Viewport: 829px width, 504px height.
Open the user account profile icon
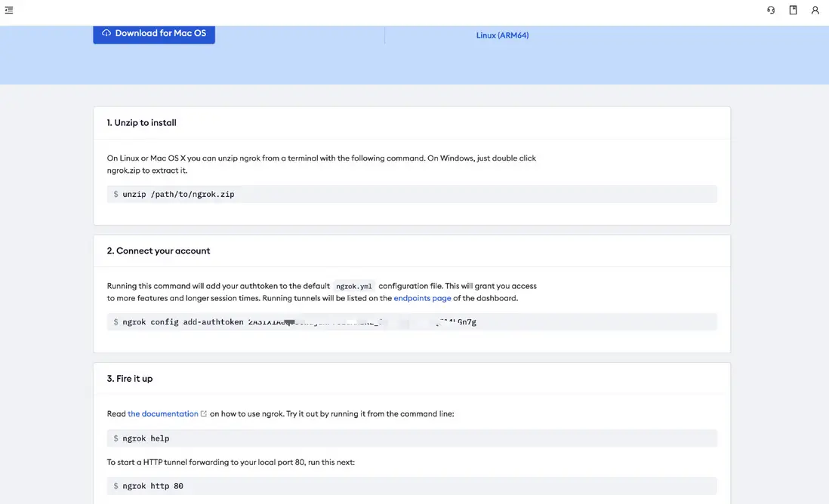[x=815, y=11]
